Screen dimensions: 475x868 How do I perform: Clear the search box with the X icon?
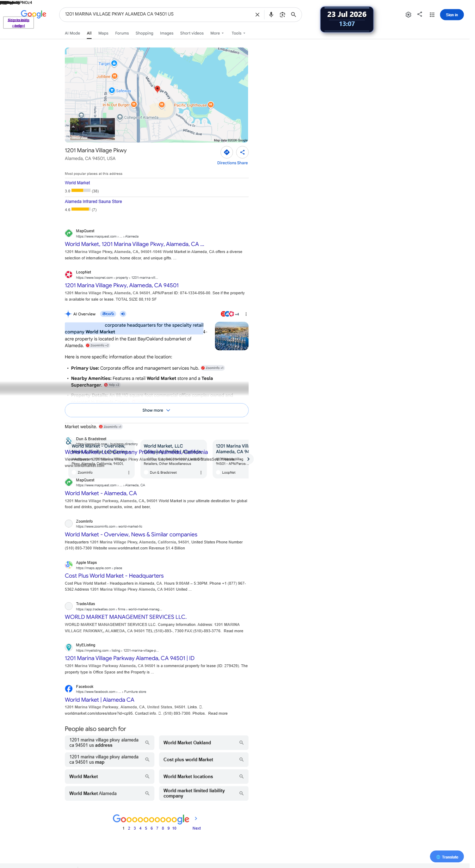(258, 15)
